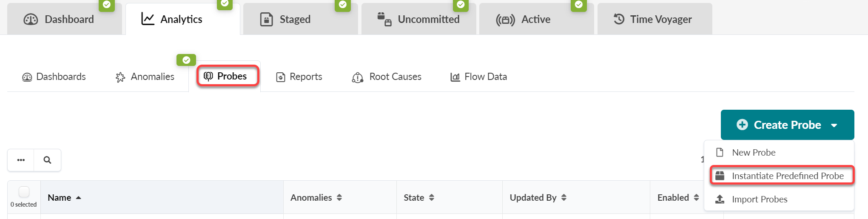Click the Root Causes warning icon

pos(357,77)
